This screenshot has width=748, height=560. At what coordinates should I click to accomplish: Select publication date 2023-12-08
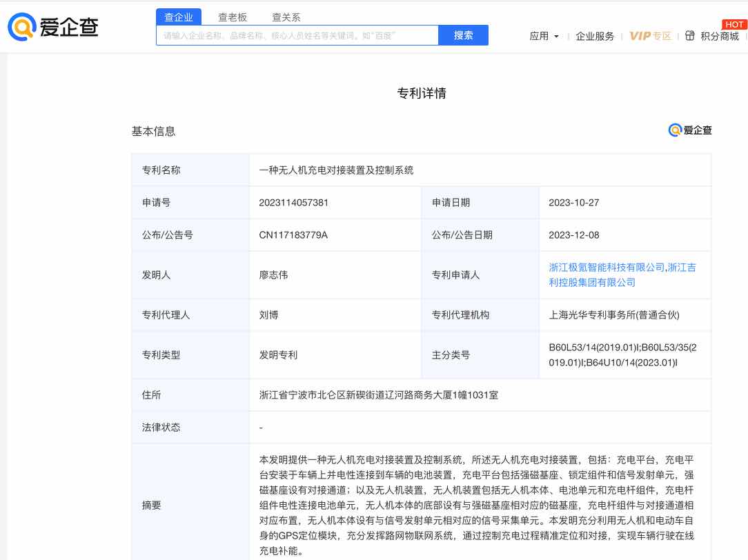(x=574, y=235)
